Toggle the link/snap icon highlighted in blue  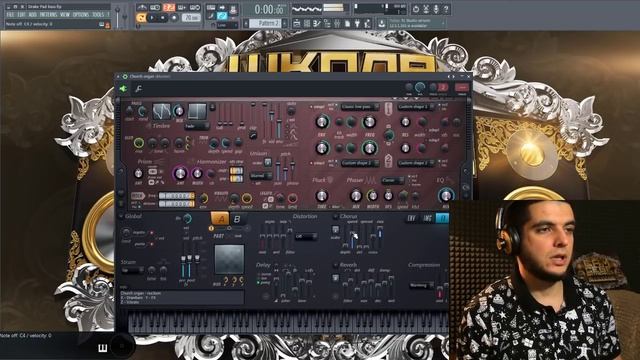[222, 16]
